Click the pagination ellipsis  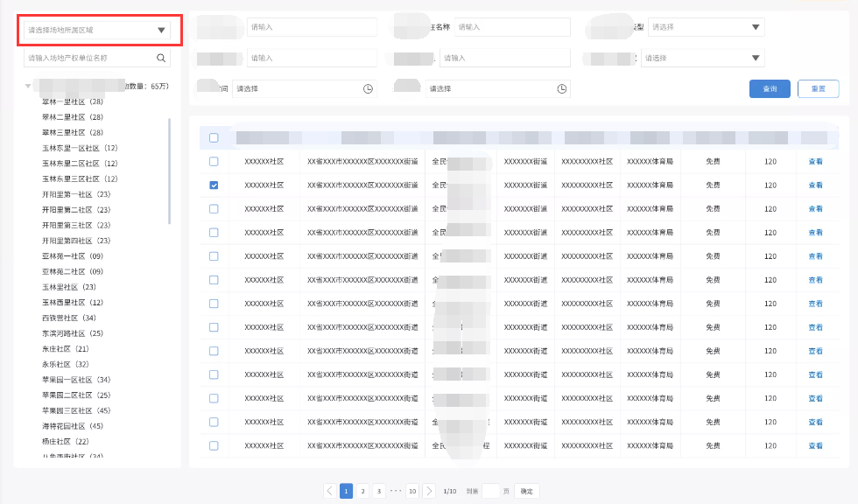click(x=396, y=491)
